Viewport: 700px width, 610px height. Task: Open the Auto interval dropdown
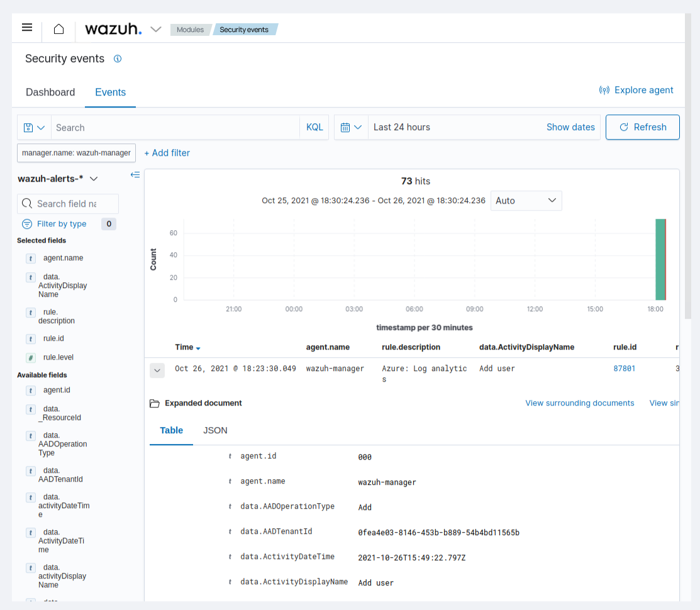click(526, 201)
